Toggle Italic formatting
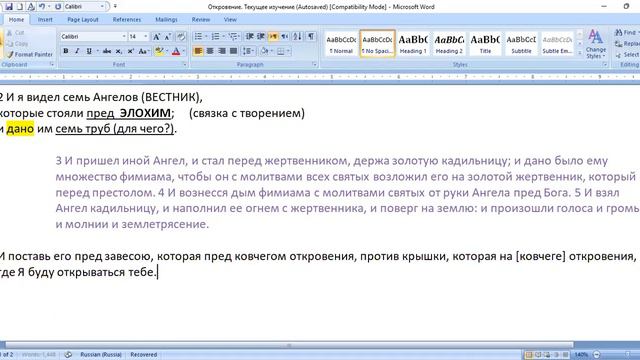Viewport: 640px width, 360px height. (x=77, y=51)
